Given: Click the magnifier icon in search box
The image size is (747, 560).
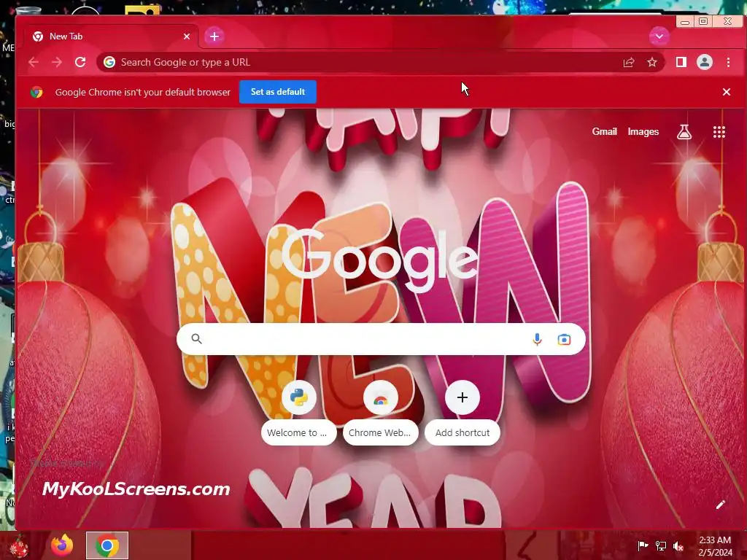Looking at the screenshot, I should tap(197, 338).
